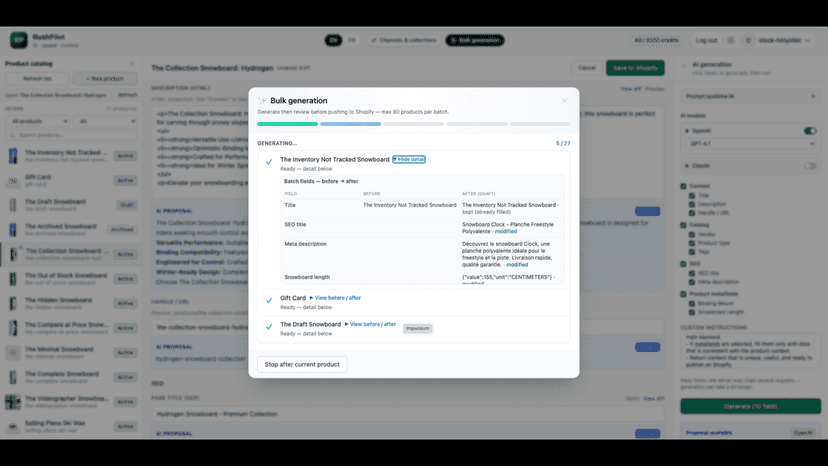The height and width of the screenshot is (466, 828).
Task: Collapse AI generation panel chevron
Action: (684, 67)
